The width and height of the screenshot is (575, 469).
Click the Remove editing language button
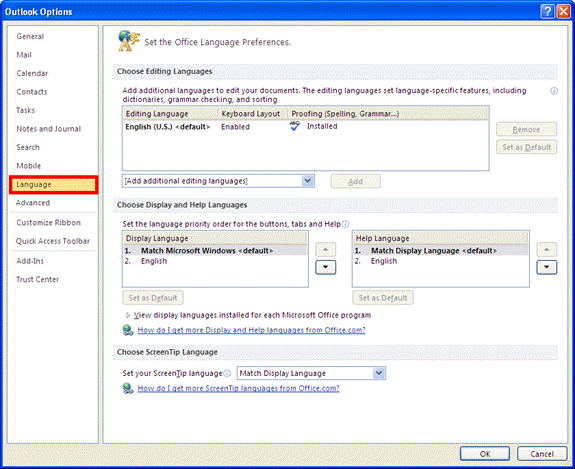coord(527,129)
